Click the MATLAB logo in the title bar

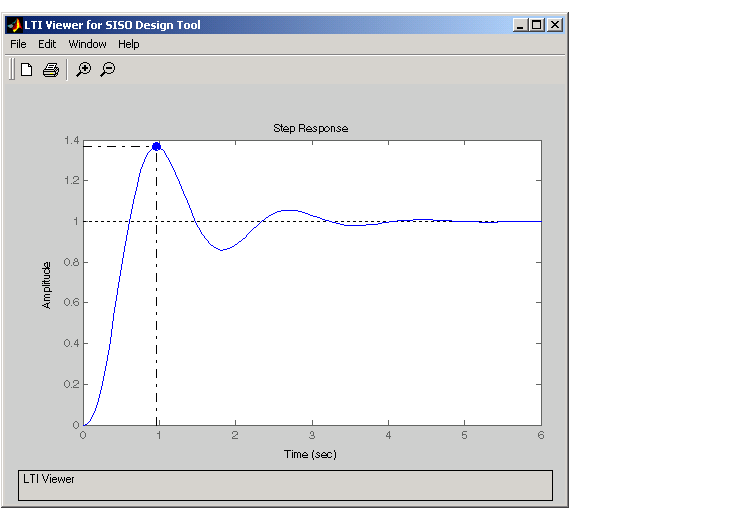[14, 25]
